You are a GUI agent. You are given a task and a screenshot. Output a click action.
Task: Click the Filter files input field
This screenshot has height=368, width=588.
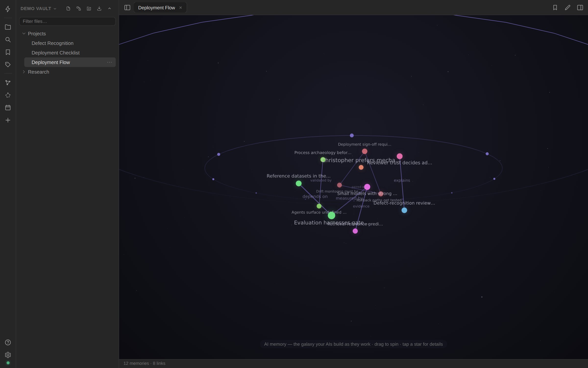(67, 21)
